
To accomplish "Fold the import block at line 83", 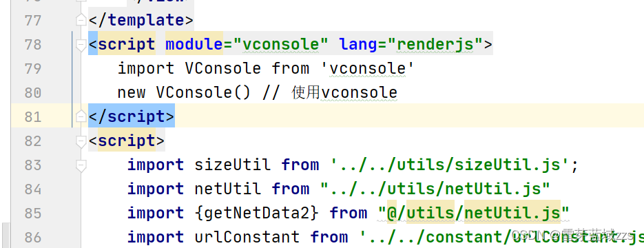I will coord(81,165).
